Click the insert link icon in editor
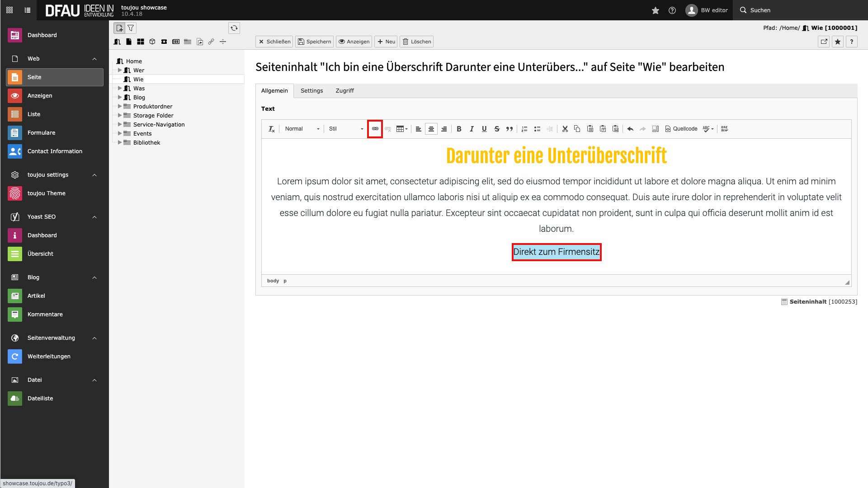Viewport: 868px width, 488px height. (x=375, y=129)
